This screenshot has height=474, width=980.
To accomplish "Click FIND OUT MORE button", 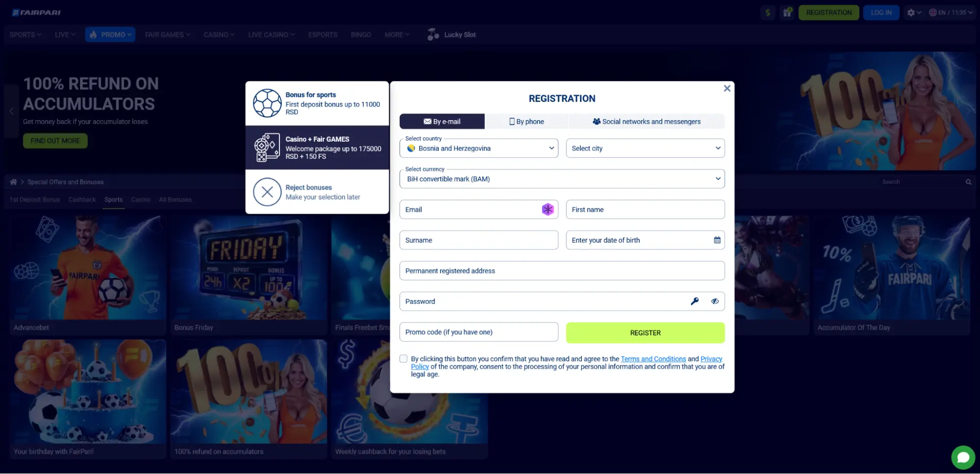I will click(55, 141).
